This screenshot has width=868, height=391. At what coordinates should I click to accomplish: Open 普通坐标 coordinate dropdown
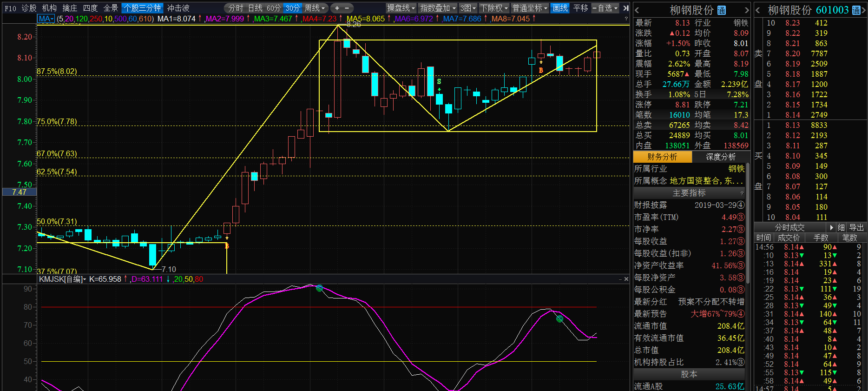[530, 8]
